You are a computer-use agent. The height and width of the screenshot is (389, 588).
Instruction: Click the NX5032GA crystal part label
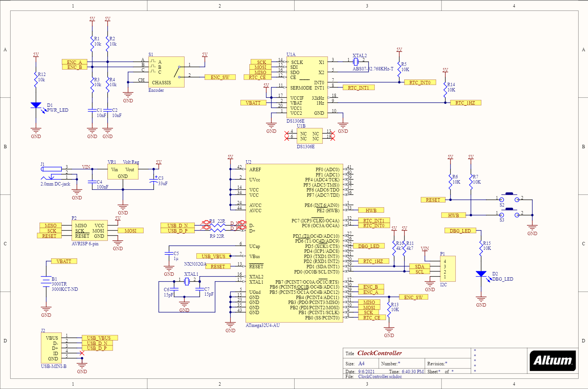tap(195, 264)
